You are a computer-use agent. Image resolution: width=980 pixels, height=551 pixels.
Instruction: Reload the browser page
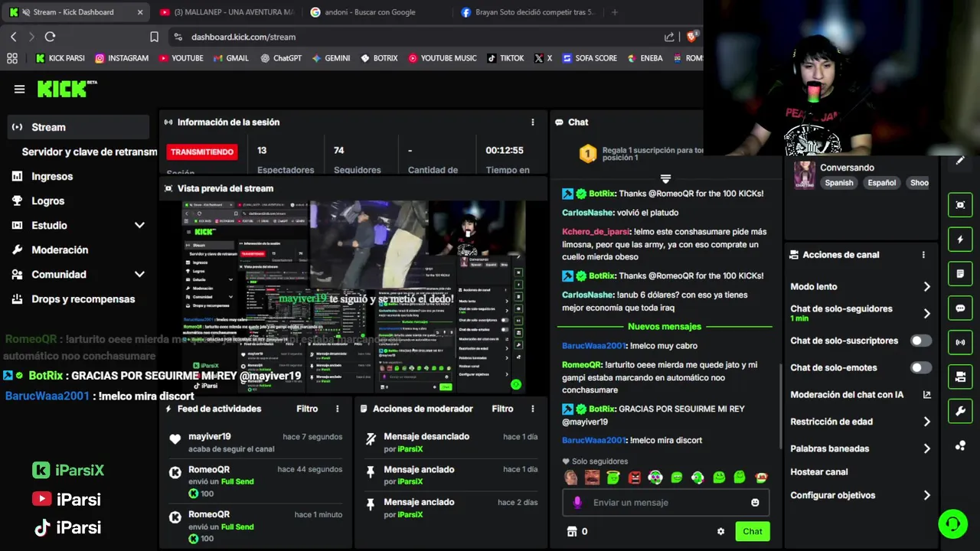point(50,37)
